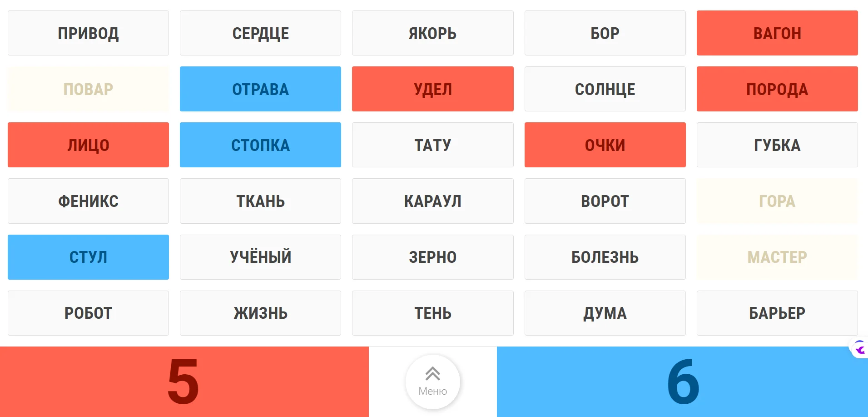Click the red ВАГОН card
The height and width of the screenshot is (417, 868).
(777, 33)
